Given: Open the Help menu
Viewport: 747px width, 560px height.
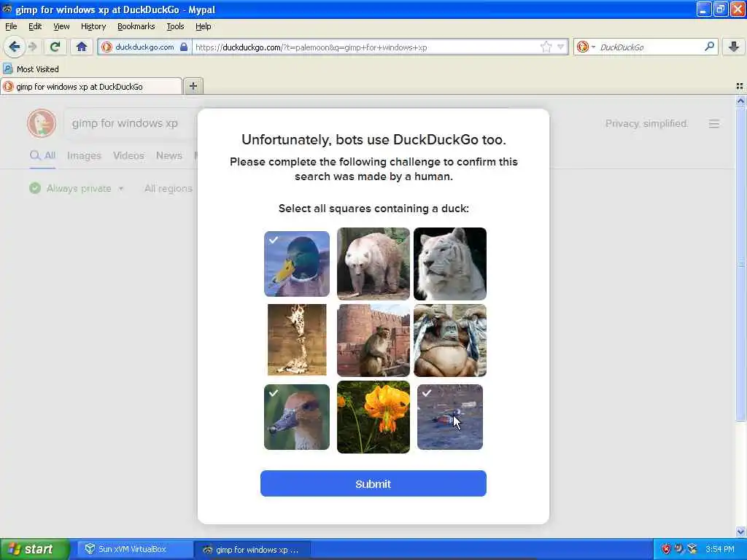Looking at the screenshot, I should pyautogui.click(x=203, y=27).
